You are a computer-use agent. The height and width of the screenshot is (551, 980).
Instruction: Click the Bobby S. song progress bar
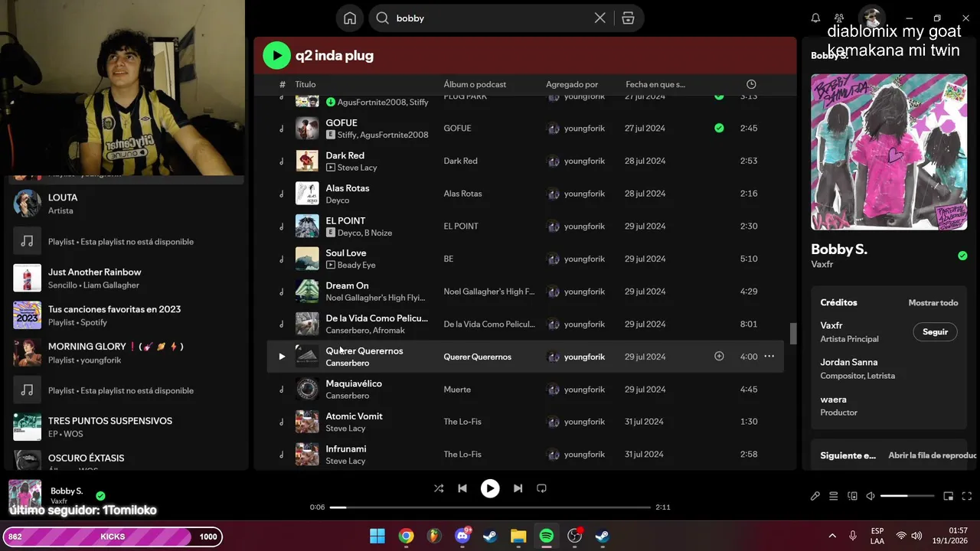(x=490, y=507)
